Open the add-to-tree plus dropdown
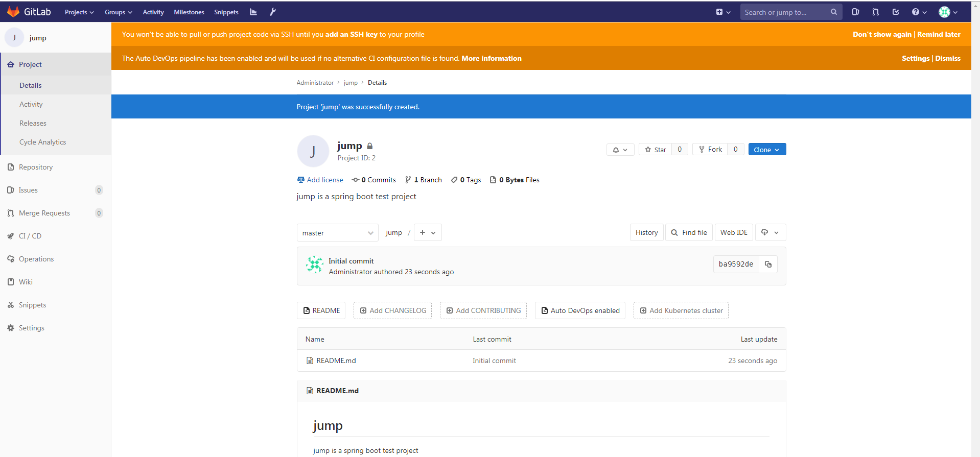The image size is (980, 457). click(428, 232)
